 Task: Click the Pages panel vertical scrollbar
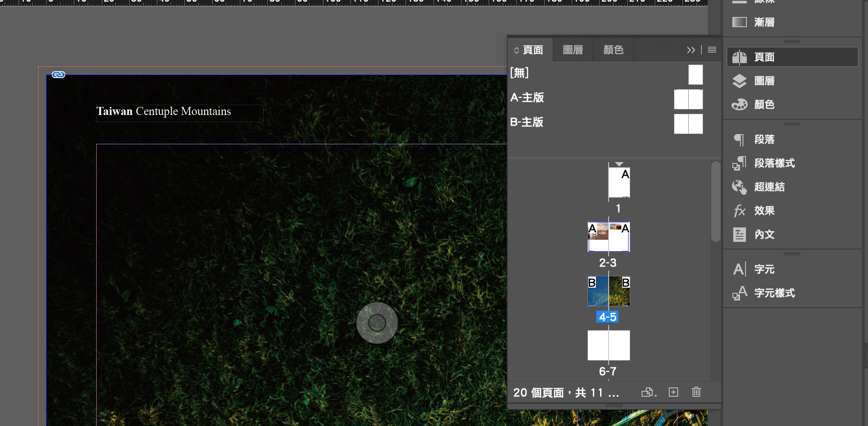coord(715,202)
